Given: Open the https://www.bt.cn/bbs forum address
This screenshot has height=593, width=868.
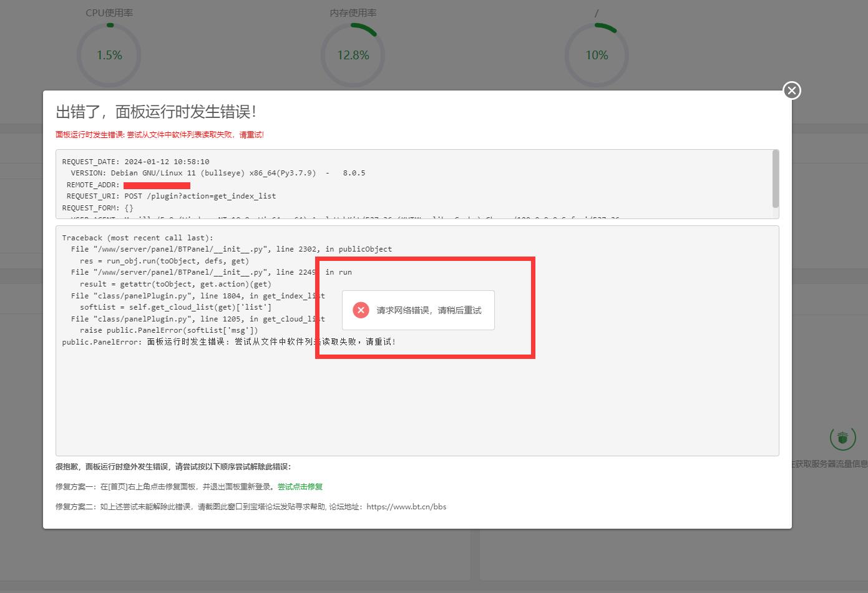Looking at the screenshot, I should click(x=406, y=507).
